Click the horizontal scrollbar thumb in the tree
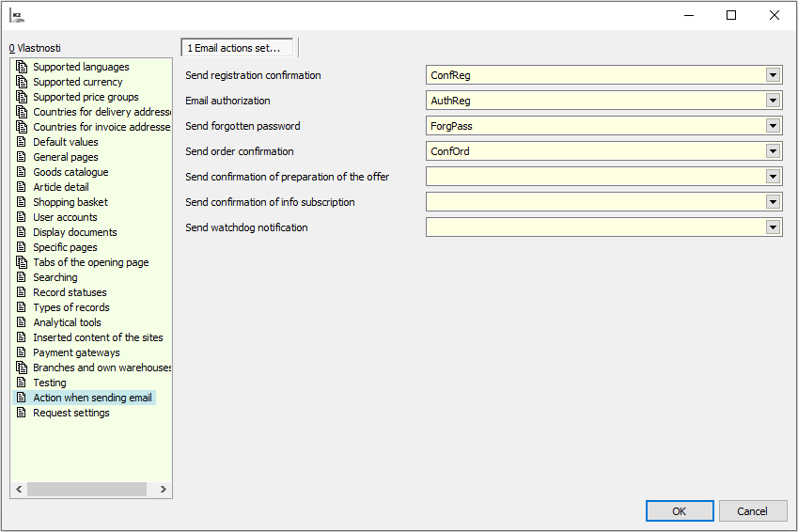The image size is (798, 532). (x=86, y=490)
